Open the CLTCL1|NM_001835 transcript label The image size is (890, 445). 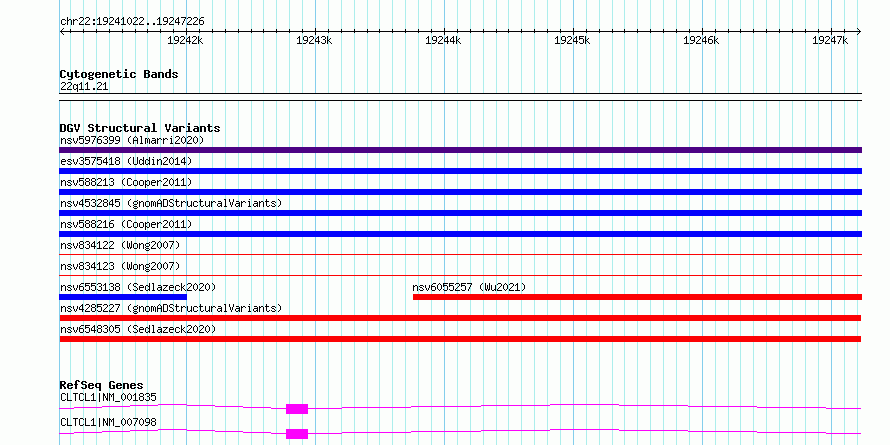click(x=108, y=397)
